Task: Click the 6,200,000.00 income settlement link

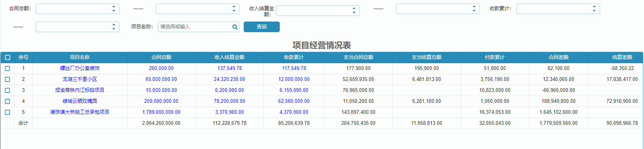Action: 229,90
